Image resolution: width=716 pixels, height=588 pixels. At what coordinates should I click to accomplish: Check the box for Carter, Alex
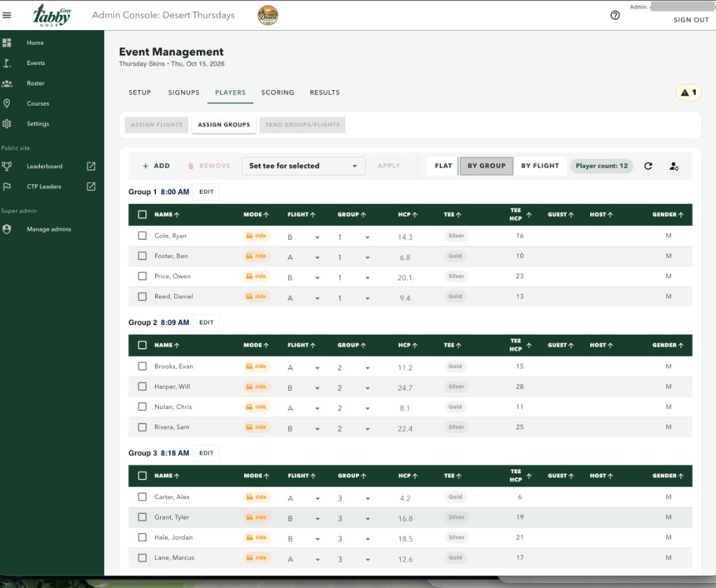click(143, 496)
